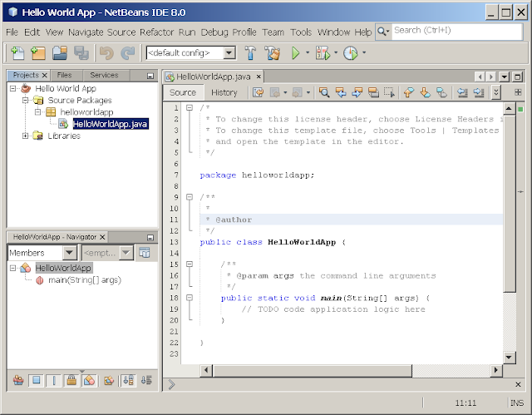Click the Debug Project icon
The width and height of the screenshot is (532, 415).
coord(323,53)
